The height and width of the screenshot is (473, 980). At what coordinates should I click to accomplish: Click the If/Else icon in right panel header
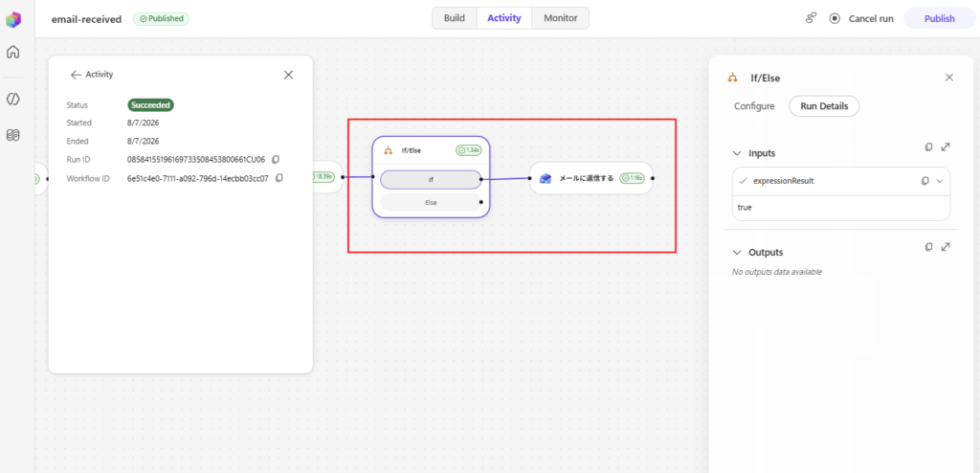(x=733, y=79)
